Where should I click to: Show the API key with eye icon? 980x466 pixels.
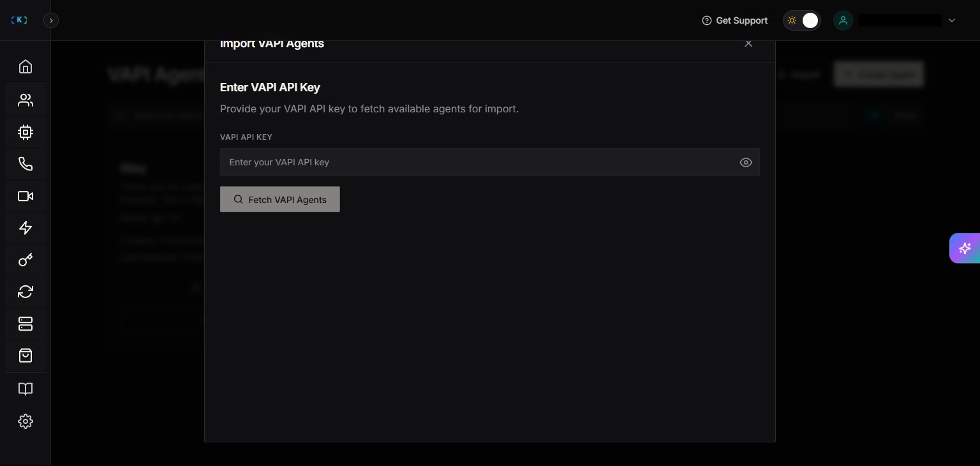click(x=746, y=162)
